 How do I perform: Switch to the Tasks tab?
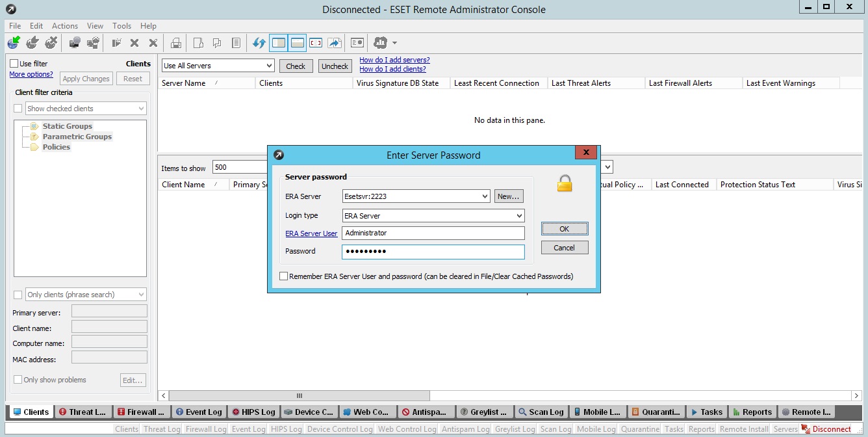click(706, 412)
